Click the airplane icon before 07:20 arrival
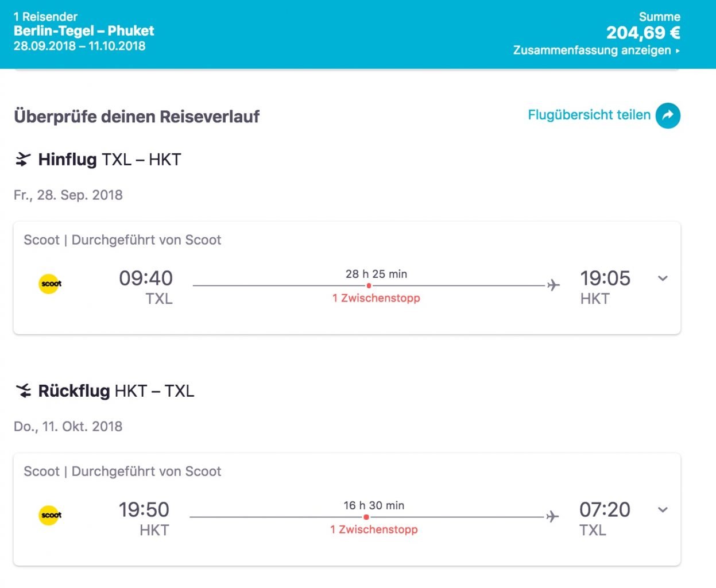716x588 pixels. 552,517
